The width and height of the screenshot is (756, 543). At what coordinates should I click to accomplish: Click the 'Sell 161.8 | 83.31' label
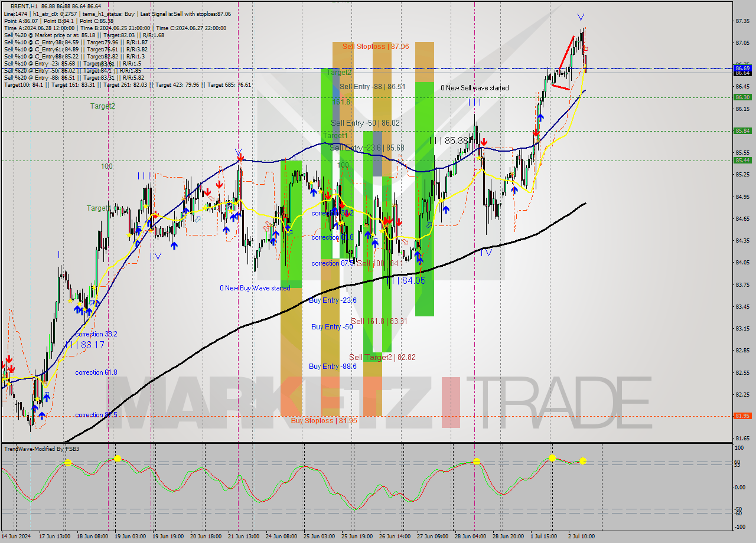coord(379,321)
